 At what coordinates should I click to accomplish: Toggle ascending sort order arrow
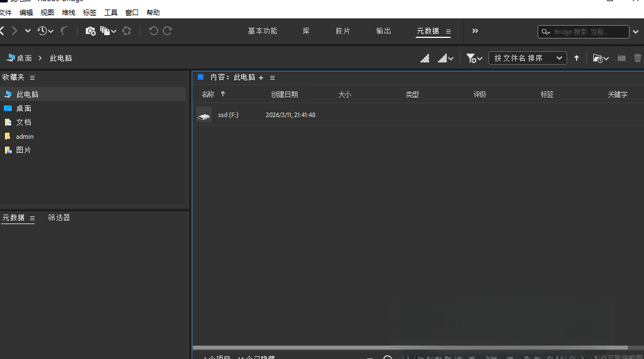(x=577, y=59)
